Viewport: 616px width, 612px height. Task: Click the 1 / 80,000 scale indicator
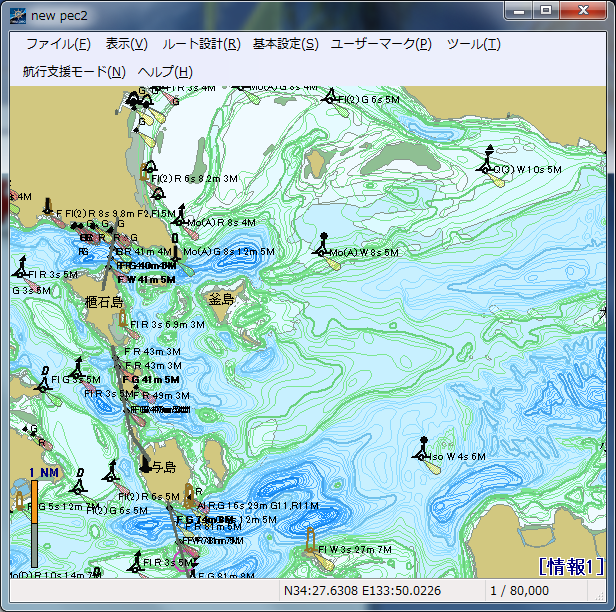pos(519,590)
